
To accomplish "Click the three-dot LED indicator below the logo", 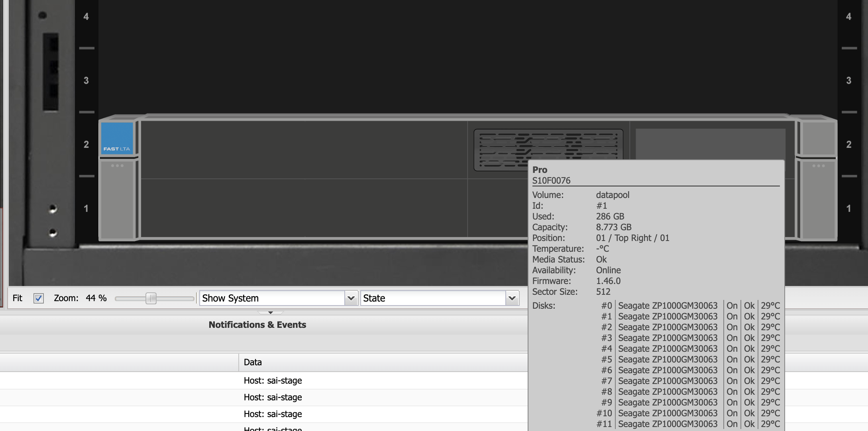I will 117,165.
